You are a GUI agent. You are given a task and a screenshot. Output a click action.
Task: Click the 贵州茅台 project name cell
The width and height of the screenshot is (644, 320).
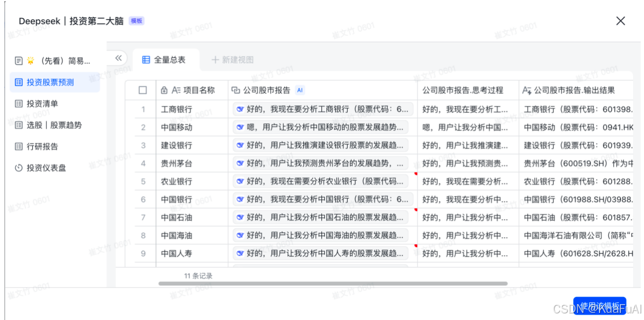point(192,163)
